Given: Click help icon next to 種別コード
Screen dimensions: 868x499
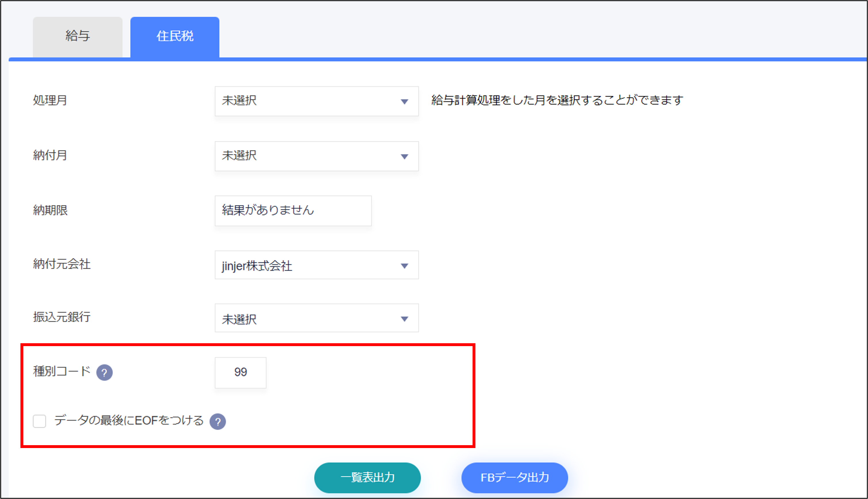Looking at the screenshot, I should [104, 373].
